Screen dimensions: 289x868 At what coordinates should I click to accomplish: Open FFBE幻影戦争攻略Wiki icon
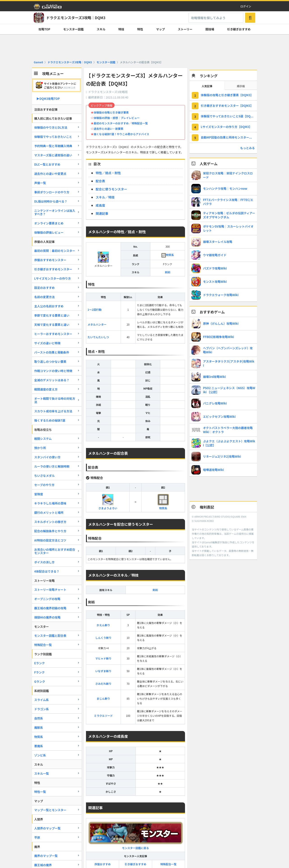pyautogui.click(x=196, y=337)
